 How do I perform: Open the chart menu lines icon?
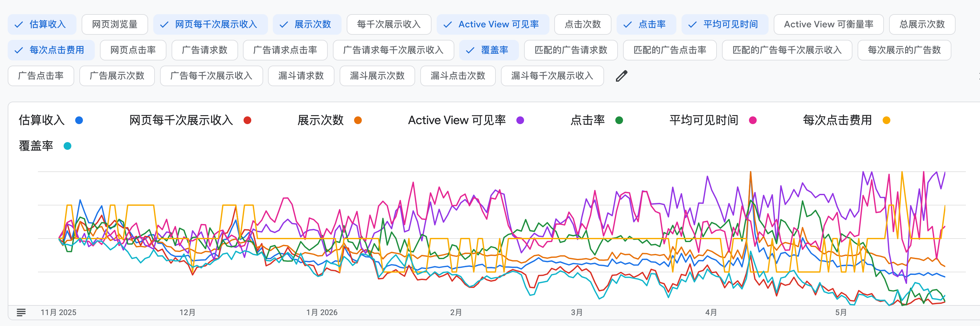(x=21, y=312)
